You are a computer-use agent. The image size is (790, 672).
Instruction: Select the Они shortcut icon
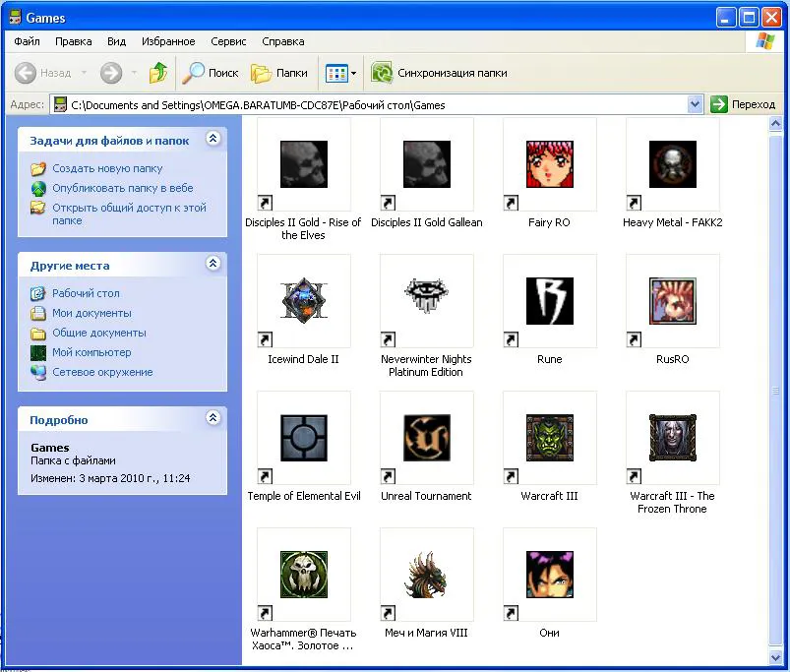[549, 575]
